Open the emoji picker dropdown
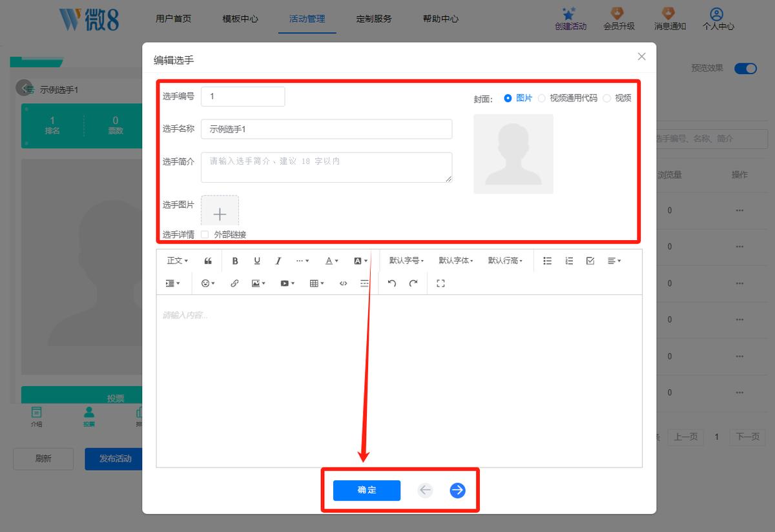The height and width of the screenshot is (532, 775). pos(208,283)
